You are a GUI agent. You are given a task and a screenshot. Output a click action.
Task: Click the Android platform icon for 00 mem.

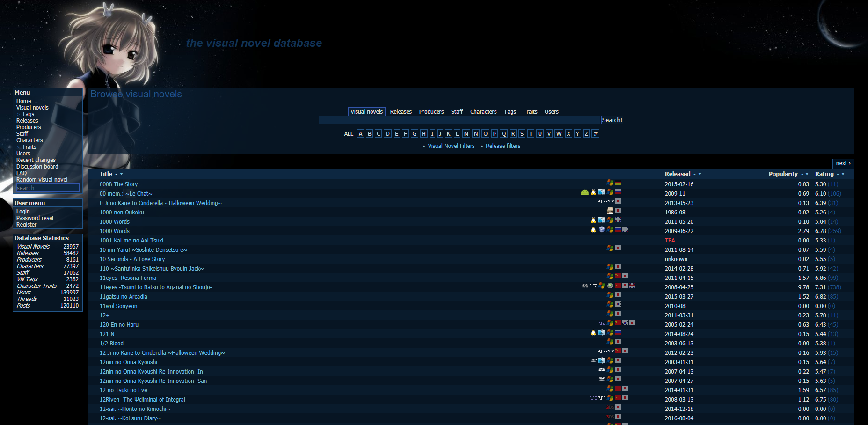(584, 192)
